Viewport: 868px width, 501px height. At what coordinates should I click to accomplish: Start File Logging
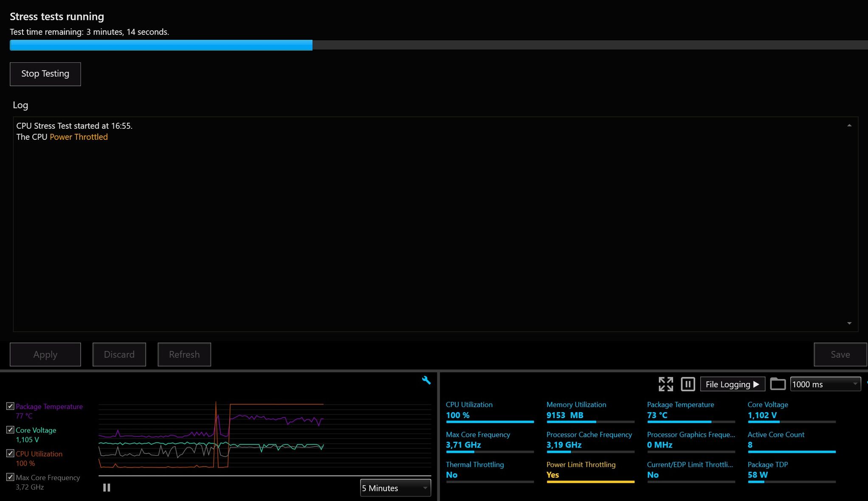pyautogui.click(x=732, y=384)
